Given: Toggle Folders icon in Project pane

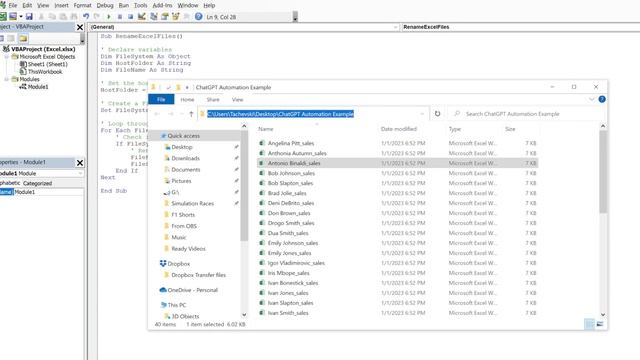Looking at the screenshot, I should tap(23, 38).
